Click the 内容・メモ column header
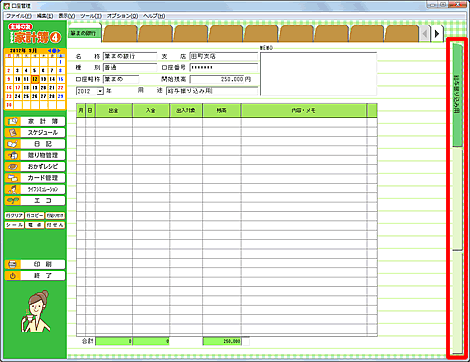Viewport: 470px width, 362px height. (304, 110)
